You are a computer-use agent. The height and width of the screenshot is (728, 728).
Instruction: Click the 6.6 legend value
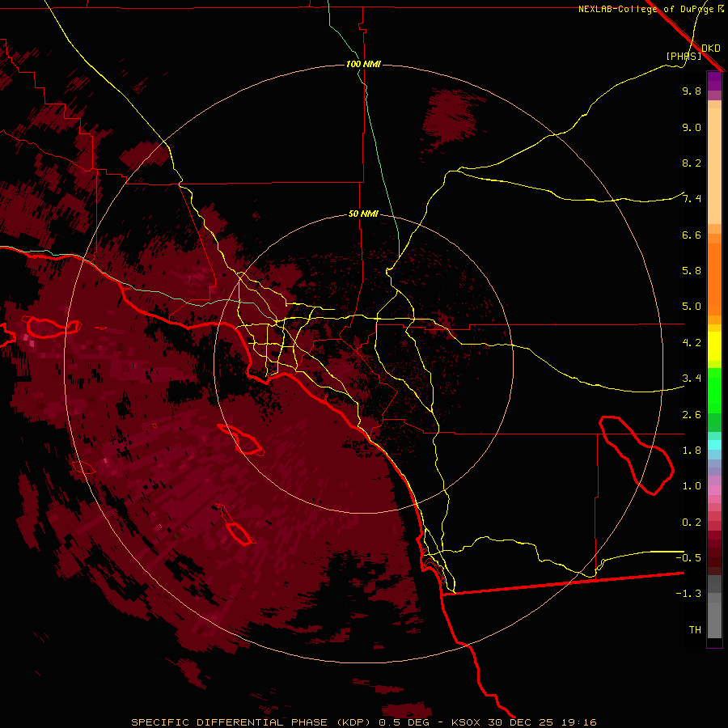692,235
